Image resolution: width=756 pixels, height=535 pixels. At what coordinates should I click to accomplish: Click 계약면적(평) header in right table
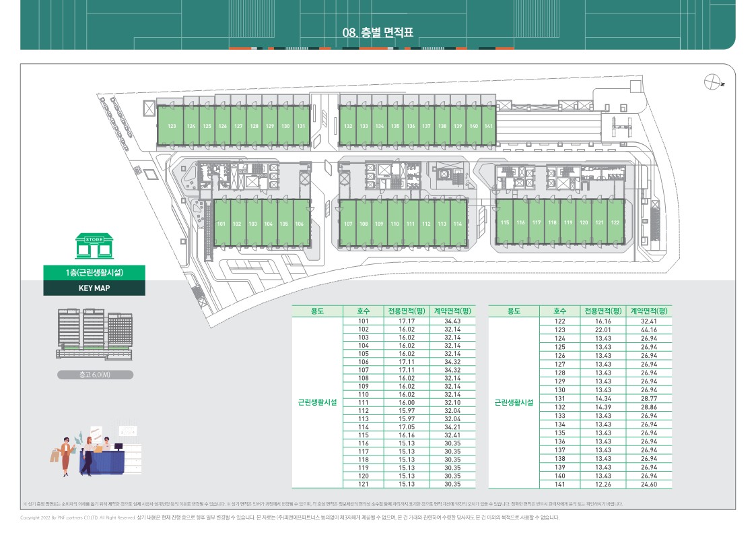tap(649, 311)
